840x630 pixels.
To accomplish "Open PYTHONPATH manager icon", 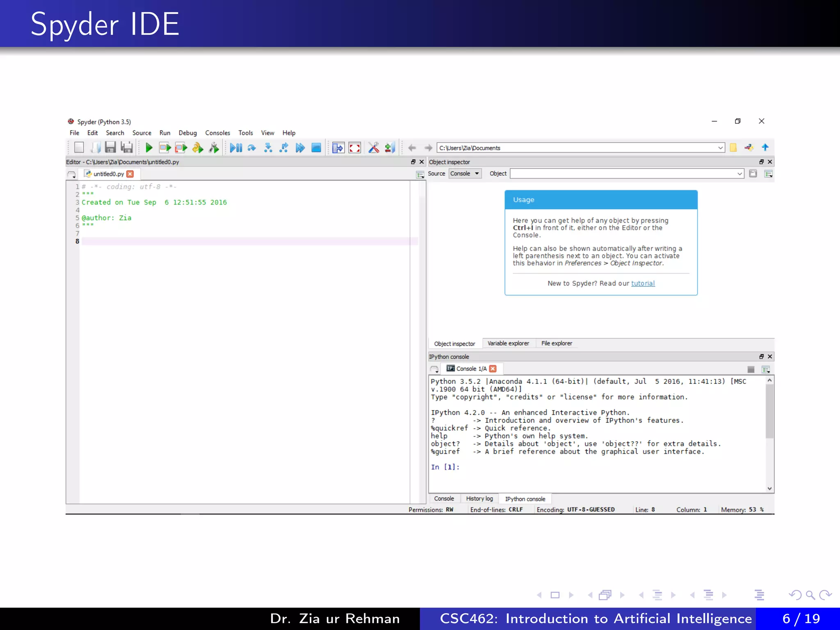I will point(390,148).
